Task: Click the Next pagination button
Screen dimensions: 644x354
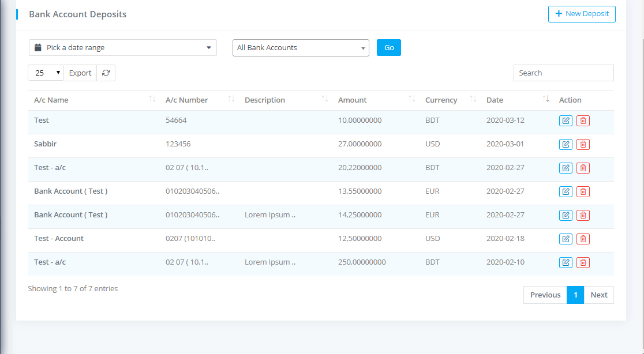Action: coord(598,295)
